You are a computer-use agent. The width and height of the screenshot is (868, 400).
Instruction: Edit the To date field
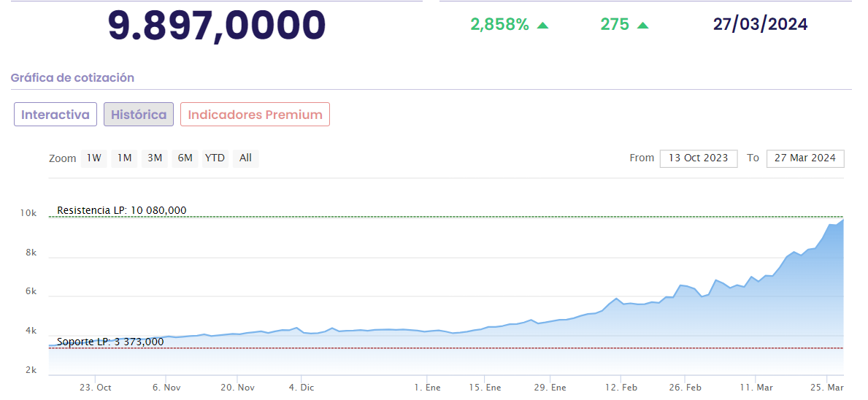click(805, 158)
